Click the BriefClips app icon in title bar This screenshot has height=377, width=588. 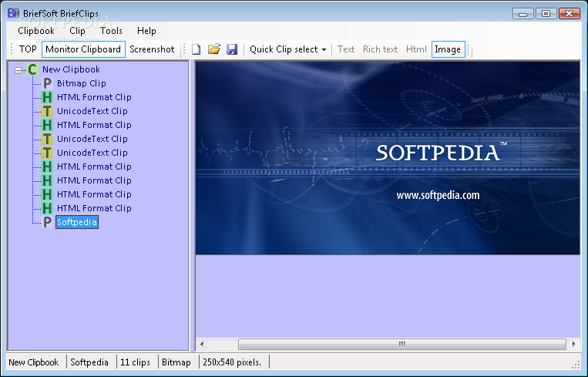pyautogui.click(x=13, y=13)
